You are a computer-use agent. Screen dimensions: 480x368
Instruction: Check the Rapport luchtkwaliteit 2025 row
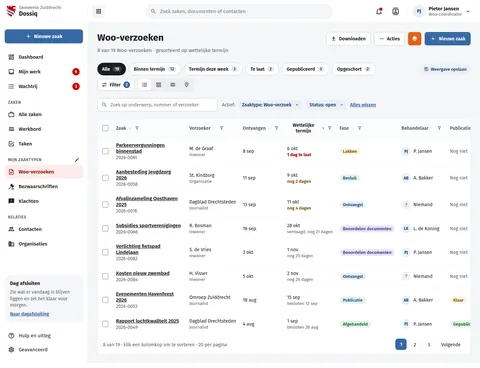[105, 324]
